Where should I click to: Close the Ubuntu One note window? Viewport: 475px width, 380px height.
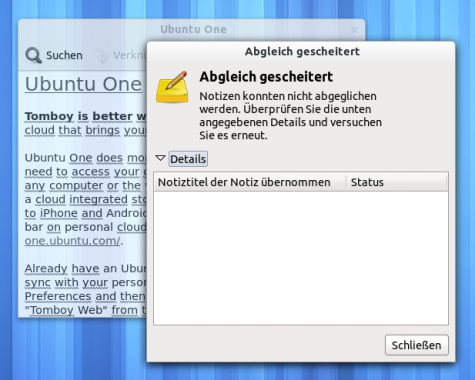[x=355, y=30]
